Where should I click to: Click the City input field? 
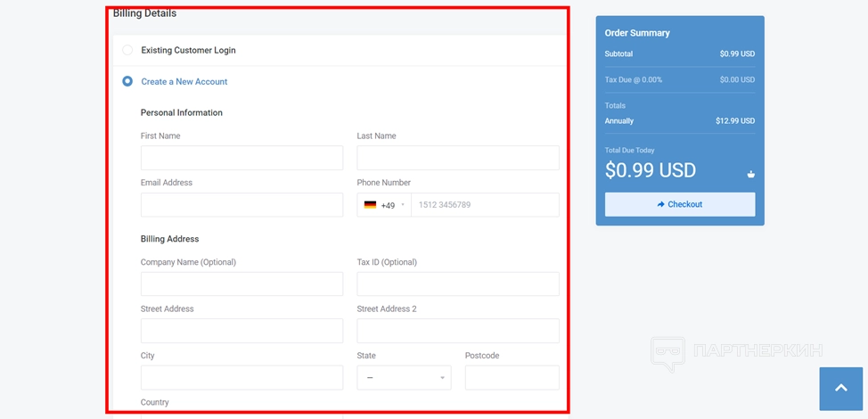[242, 377]
